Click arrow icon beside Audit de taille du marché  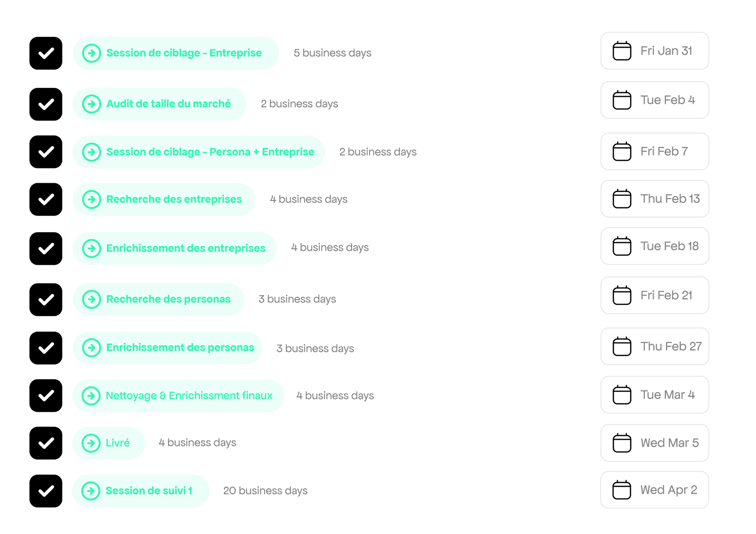coord(92,104)
